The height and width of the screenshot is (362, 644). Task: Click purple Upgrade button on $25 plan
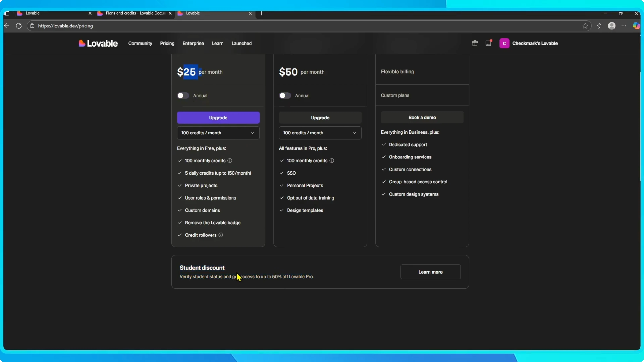click(x=218, y=118)
